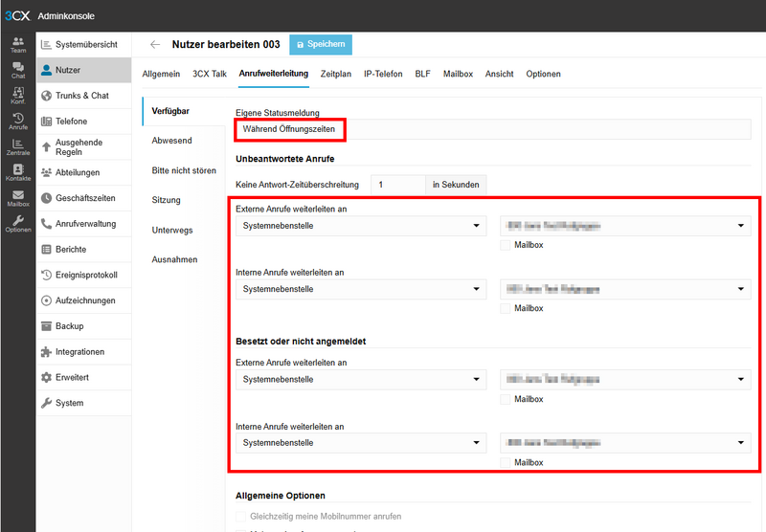Open the Zentrale icon in the left rail
Viewport: 766px width, 532px height.
tap(18, 147)
